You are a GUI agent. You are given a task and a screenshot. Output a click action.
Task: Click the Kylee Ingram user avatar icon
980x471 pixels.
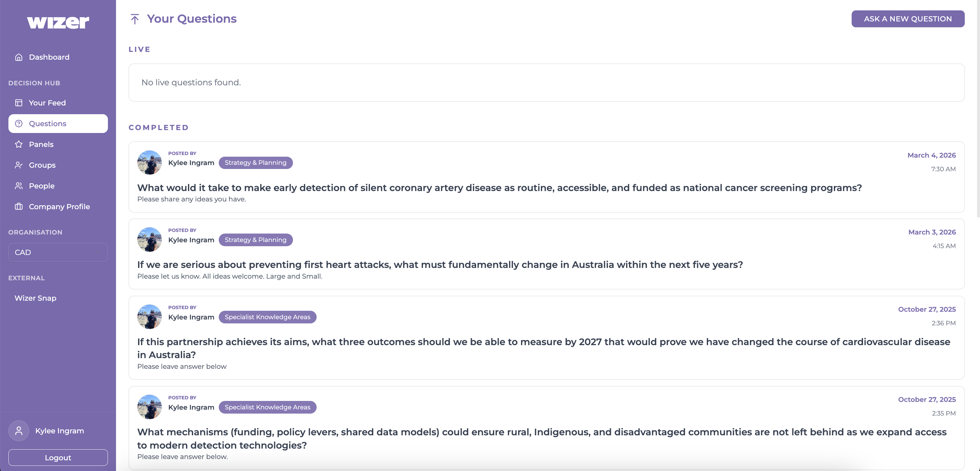(19, 431)
